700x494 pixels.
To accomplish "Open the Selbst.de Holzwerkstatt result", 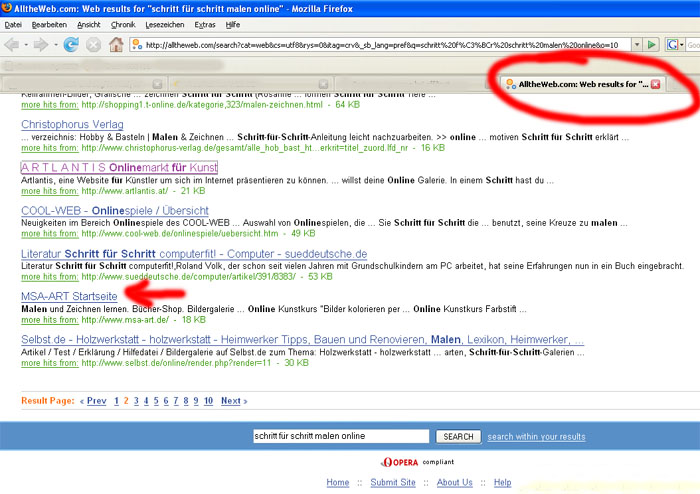I will 302,340.
